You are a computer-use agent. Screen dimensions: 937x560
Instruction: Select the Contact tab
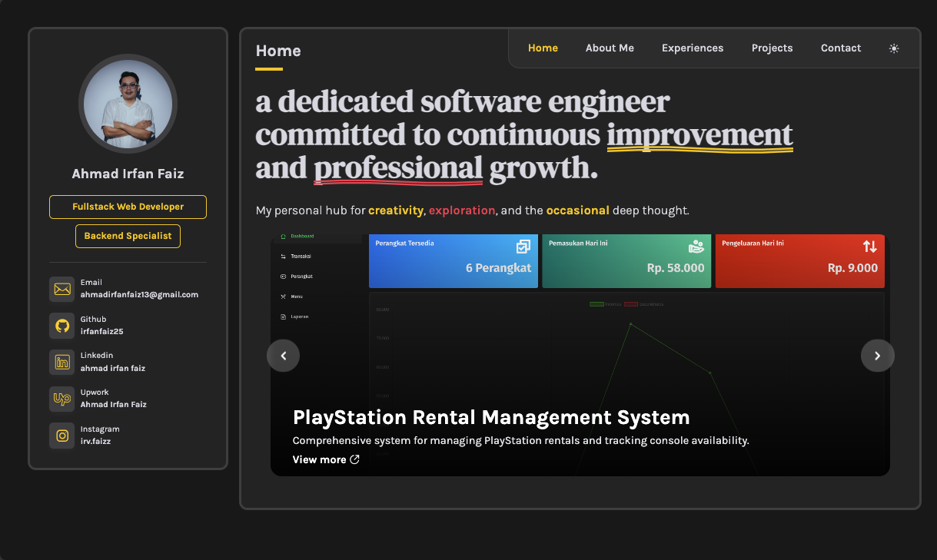pyautogui.click(x=840, y=48)
